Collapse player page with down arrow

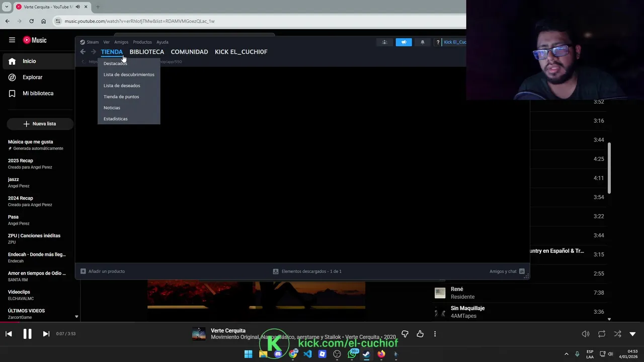coord(632,334)
